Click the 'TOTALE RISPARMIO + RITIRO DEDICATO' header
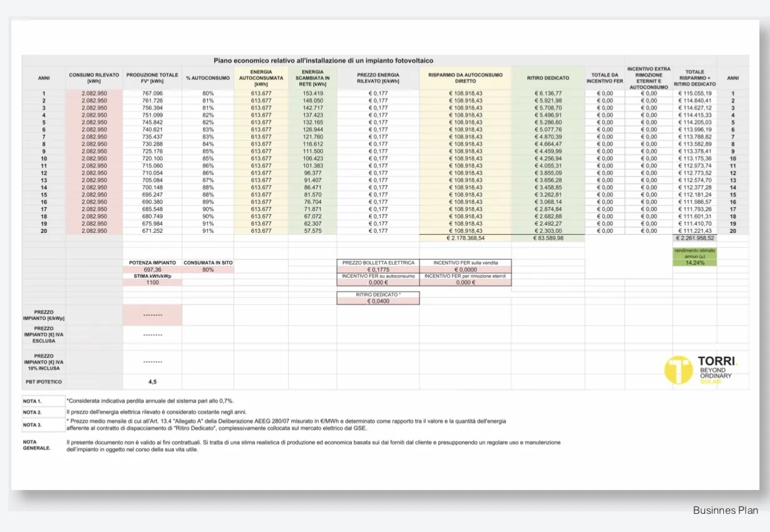770x532 pixels. pos(695,78)
